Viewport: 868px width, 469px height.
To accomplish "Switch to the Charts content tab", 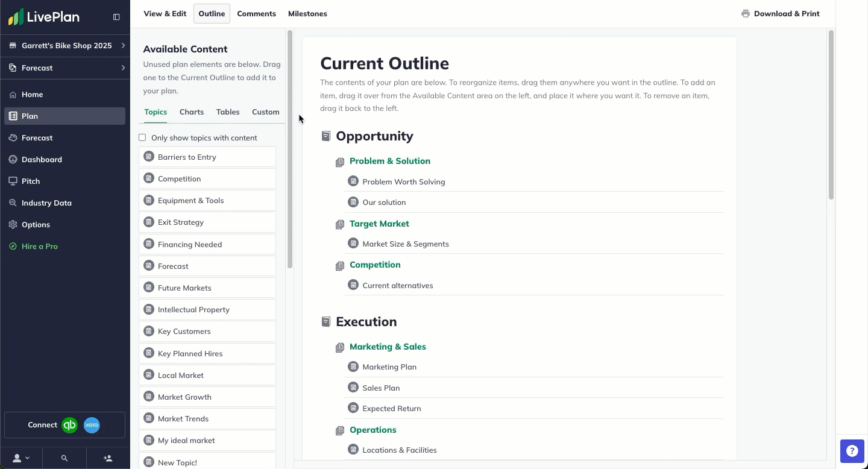I will (192, 112).
